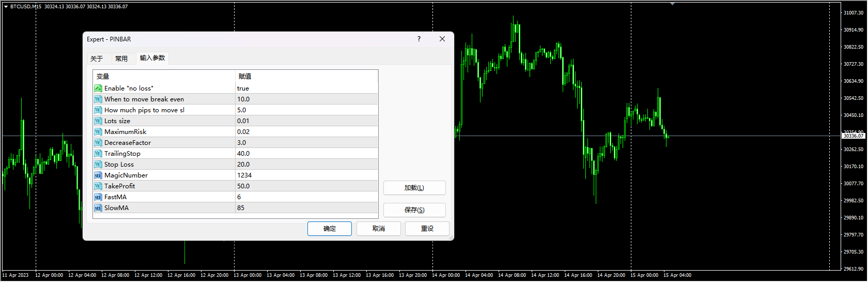Click the 30336.07 current price label

[854, 136]
